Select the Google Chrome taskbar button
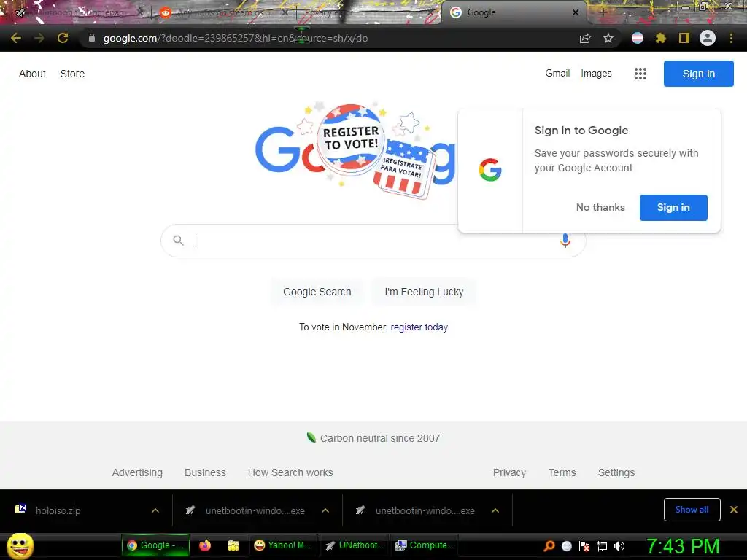The height and width of the screenshot is (560, 747). (155, 545)
